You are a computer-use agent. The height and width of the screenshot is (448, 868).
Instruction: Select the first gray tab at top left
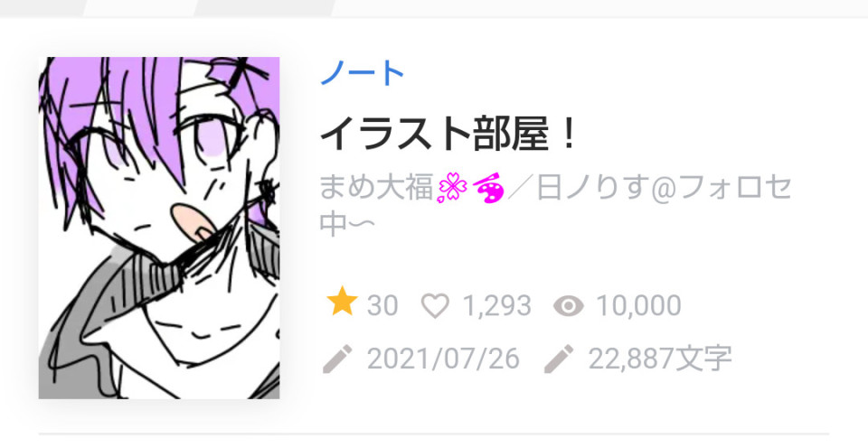coord(42,8)
